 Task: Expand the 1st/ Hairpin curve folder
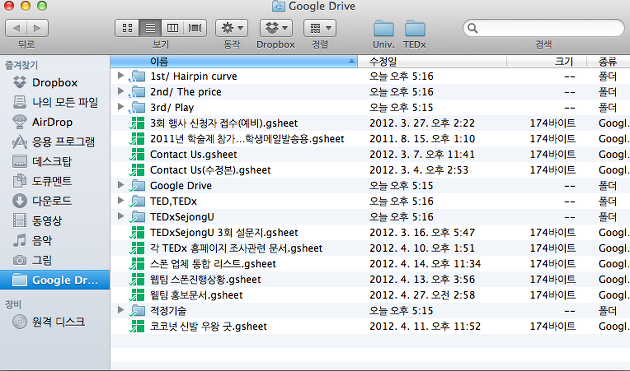(x=120, y=76)
